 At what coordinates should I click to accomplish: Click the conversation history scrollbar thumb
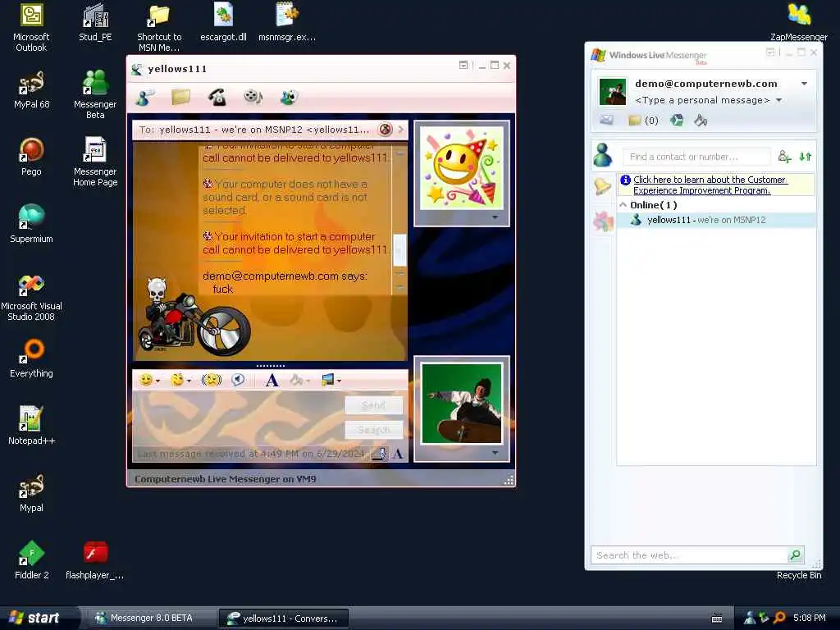pyautogui.click(x=399, y=249)
